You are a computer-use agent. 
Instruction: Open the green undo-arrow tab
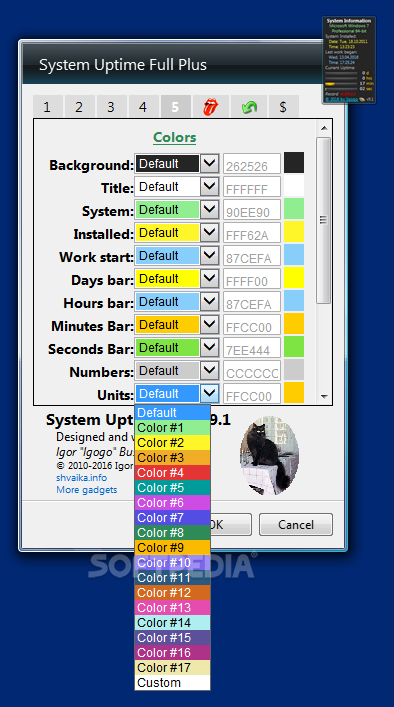[249, 106]
